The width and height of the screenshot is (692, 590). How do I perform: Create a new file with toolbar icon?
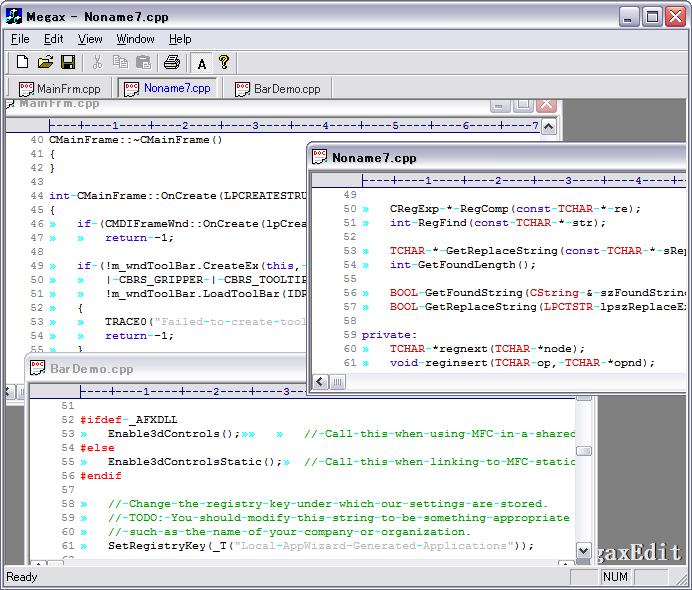pos(22,62)
